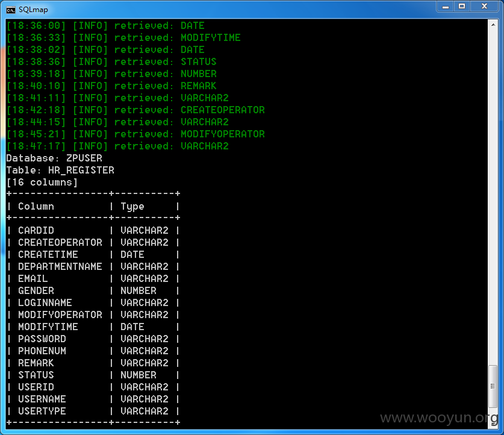Viewport: 504px width, 435px height.
Task: Click the 18:44:15 log timestamp
Action: (36, 122)
